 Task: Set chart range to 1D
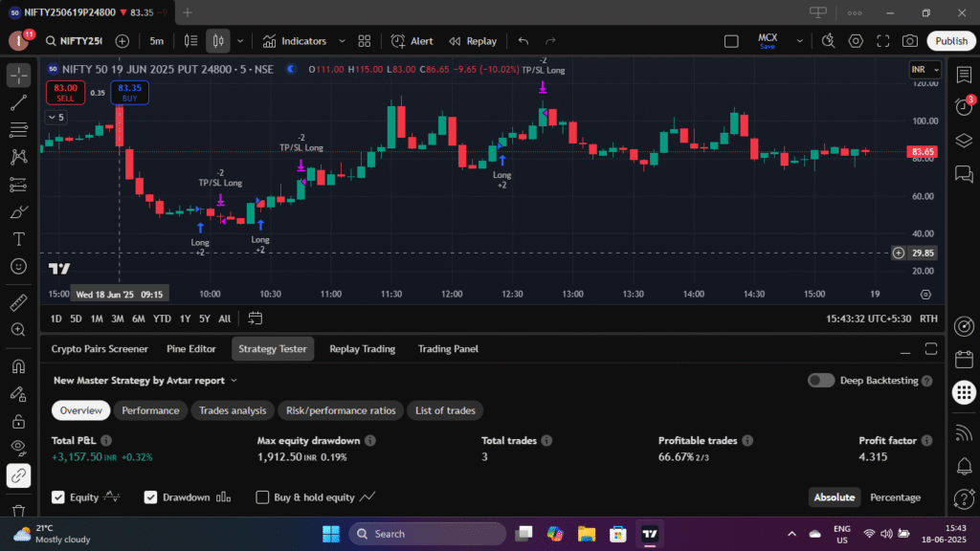pos(56,319)
